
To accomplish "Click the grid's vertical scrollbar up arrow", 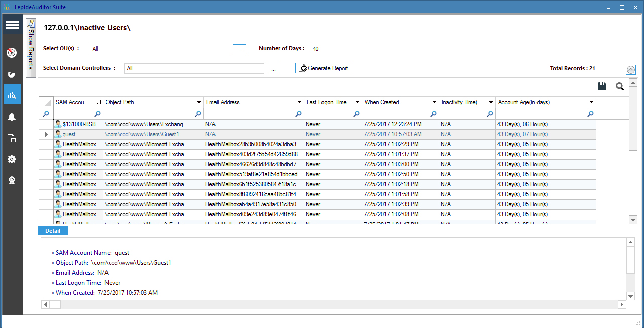I will 633,83.
